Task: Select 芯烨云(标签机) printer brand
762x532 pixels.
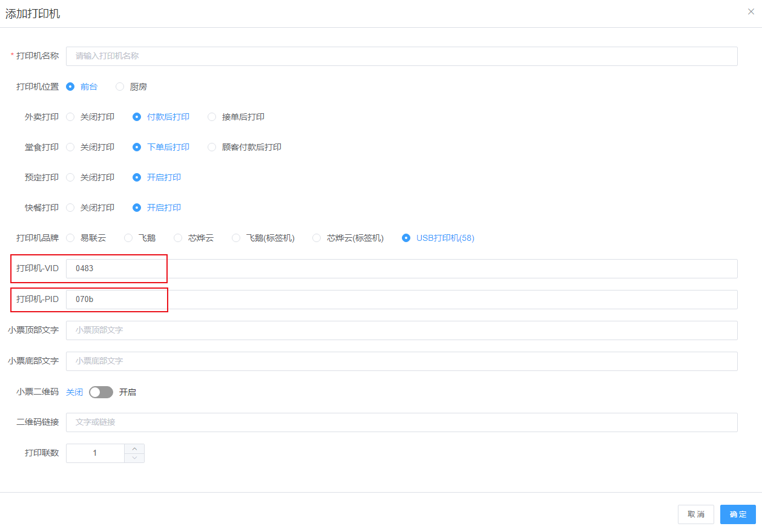Action: (x=348, y=238)
